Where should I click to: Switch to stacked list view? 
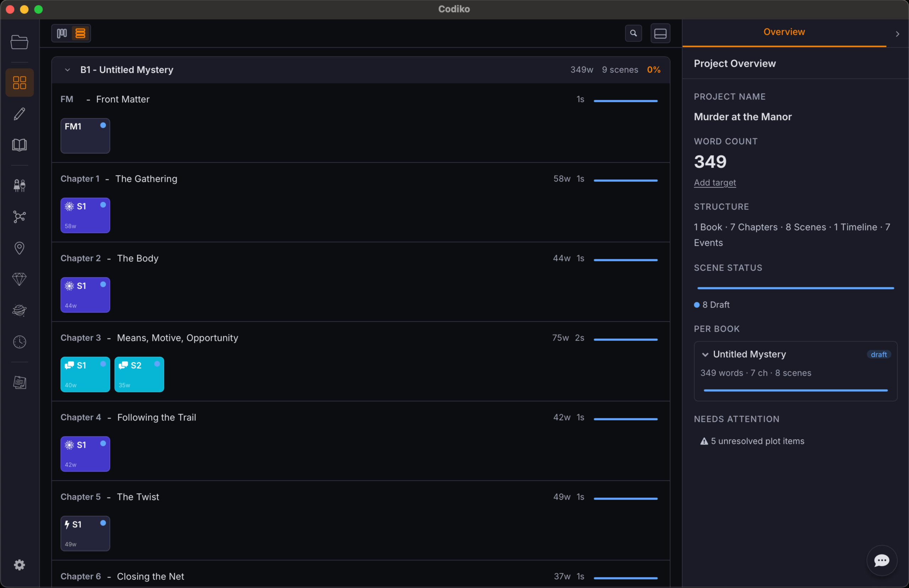80,33
